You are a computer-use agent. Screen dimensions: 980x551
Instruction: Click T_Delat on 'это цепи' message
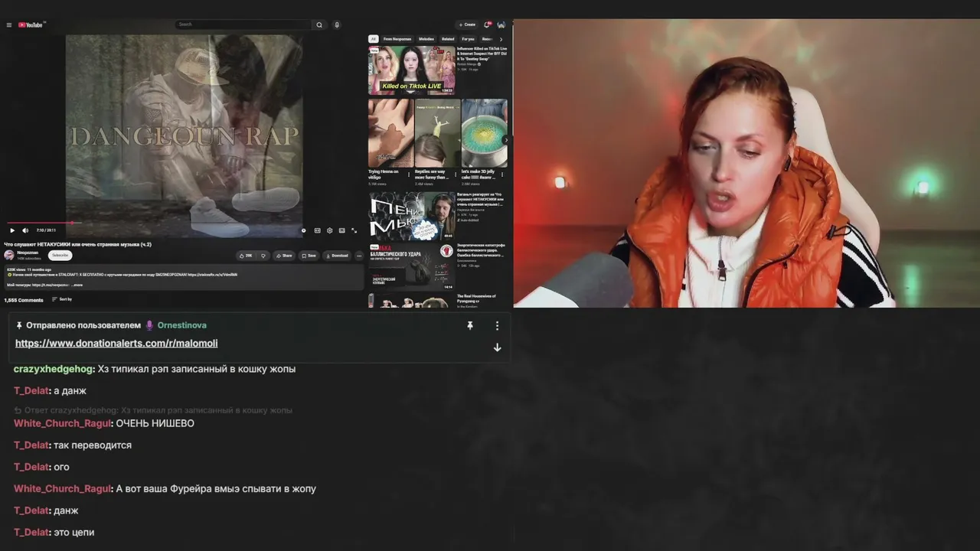pyautogui.click(x=31, y=532)
